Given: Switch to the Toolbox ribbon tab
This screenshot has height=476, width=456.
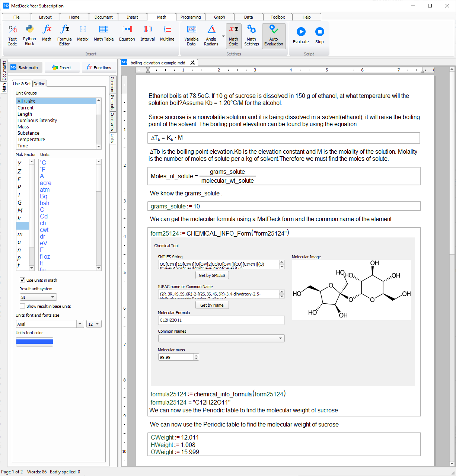Looking at the screenshot, I should (x=278, y=17).
